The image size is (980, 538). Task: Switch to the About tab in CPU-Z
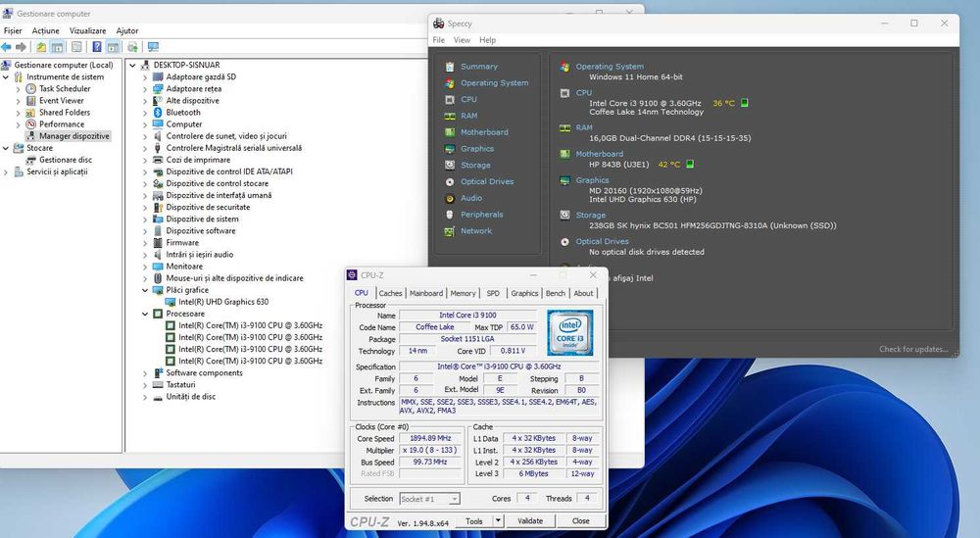point(583,293)
